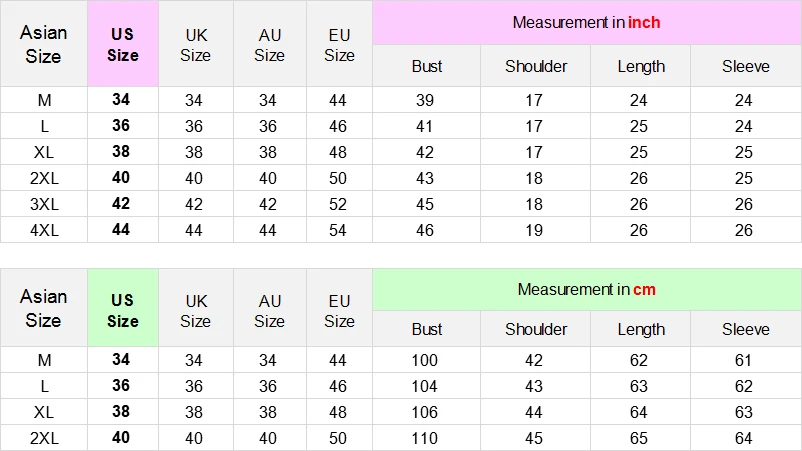Select the 4XL row label in inch table

44,230
